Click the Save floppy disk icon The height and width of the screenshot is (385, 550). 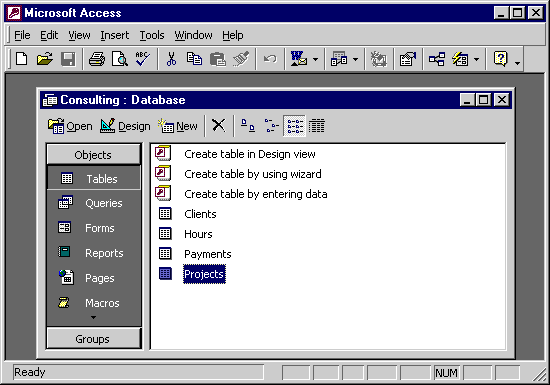pos(68,59)
